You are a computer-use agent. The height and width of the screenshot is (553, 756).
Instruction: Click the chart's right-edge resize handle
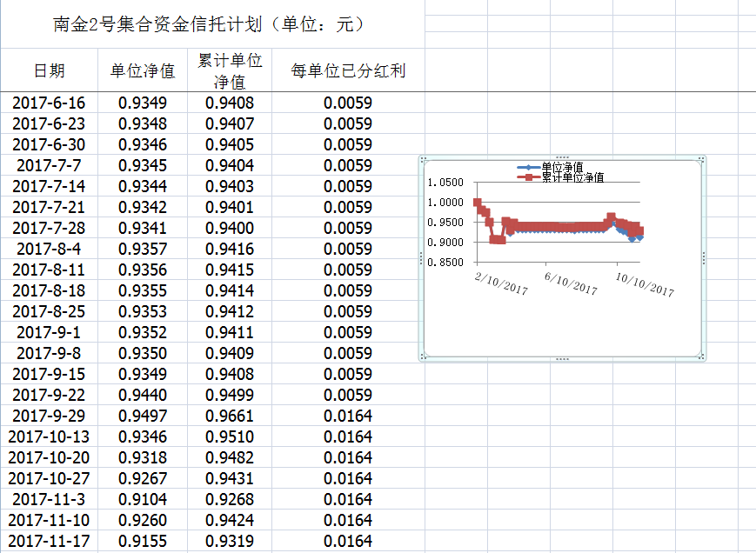coord(704,258)
